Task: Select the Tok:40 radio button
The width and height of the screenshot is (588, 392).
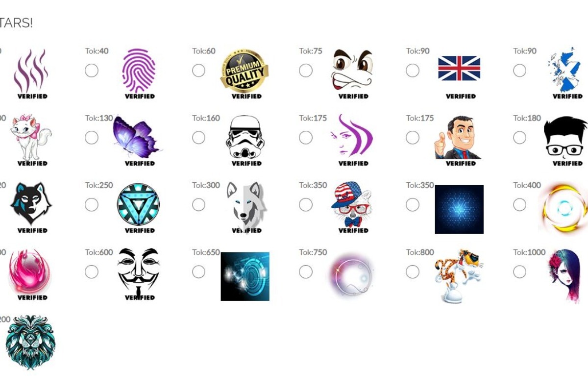Action: [x=92, y=71]
